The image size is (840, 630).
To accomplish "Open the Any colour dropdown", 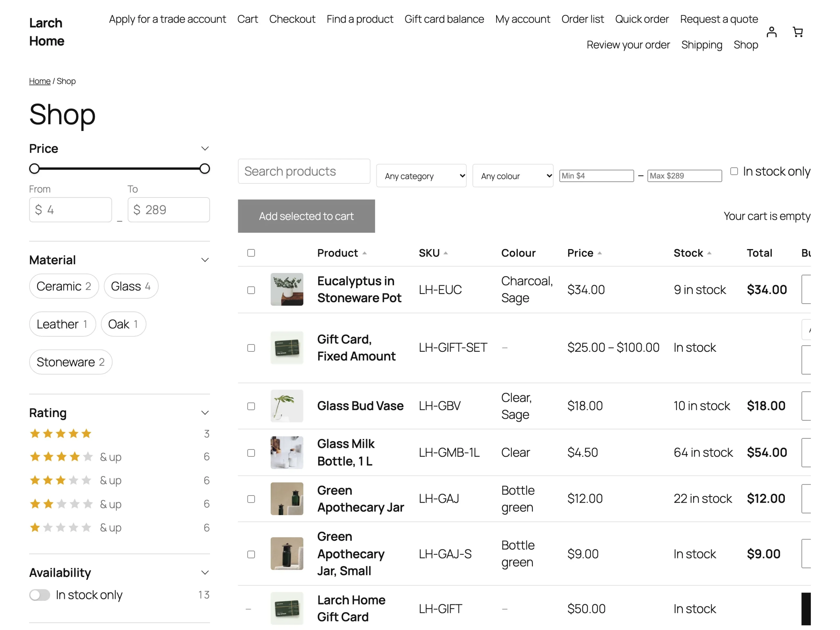I will [x=513, y=176].
